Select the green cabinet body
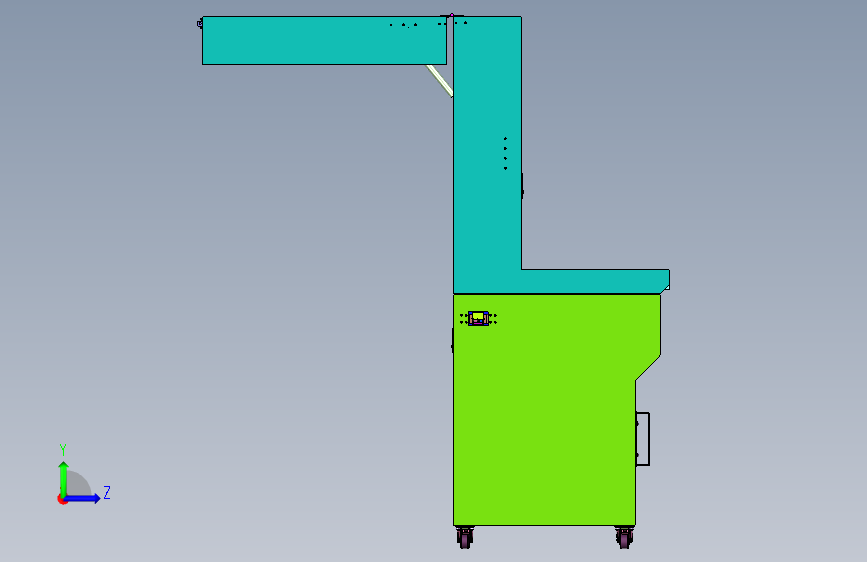Image resolution: width=867 pixels, height=562 pixels. pyautogui.click(x=544, y=410)
